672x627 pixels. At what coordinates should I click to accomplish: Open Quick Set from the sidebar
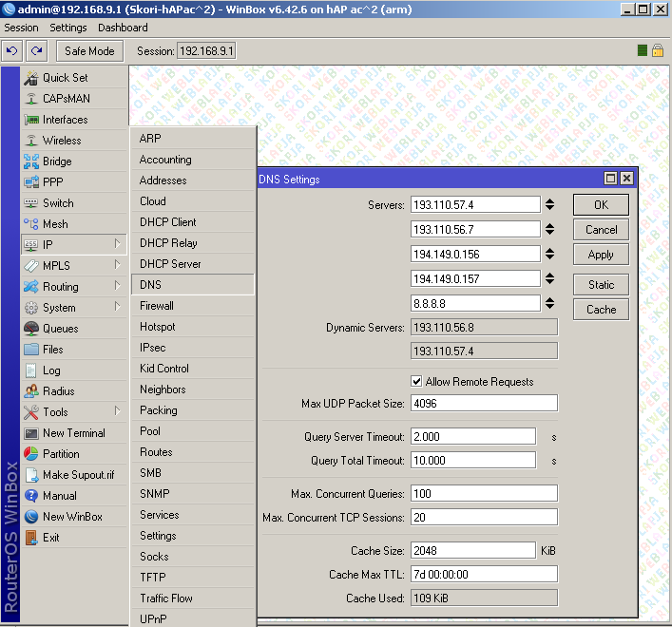point(65,78)
